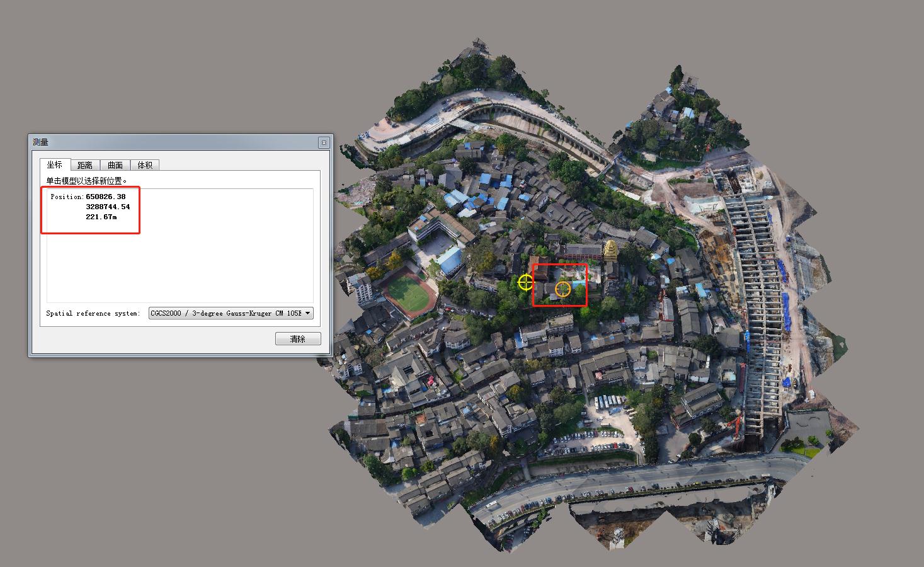Viewport: 924px width, 567px height.
Task: Click the elevation value 221.67m
Action: (x=101, y=217)
